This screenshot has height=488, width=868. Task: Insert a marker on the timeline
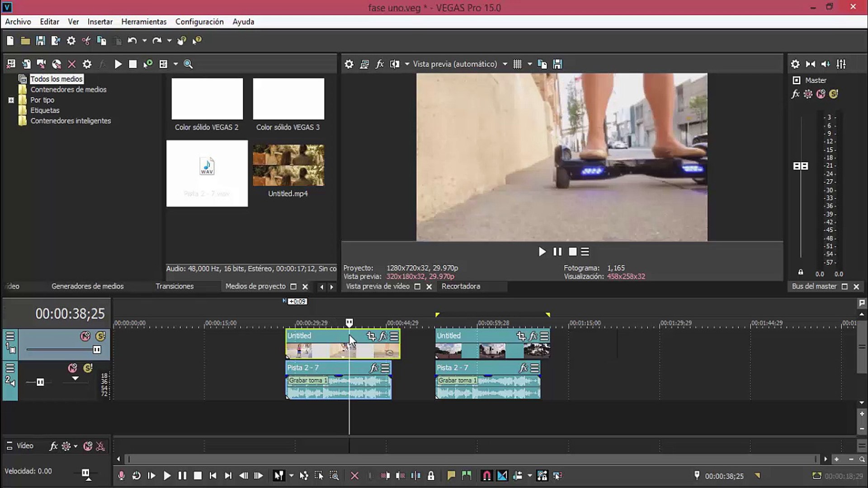click(452, 475)
